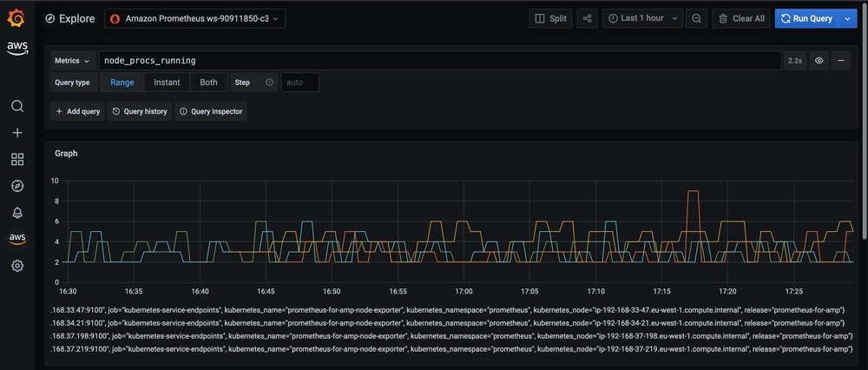Click the upper AWS logo in sidebar
868x370 pixels.
click(17, 49)
